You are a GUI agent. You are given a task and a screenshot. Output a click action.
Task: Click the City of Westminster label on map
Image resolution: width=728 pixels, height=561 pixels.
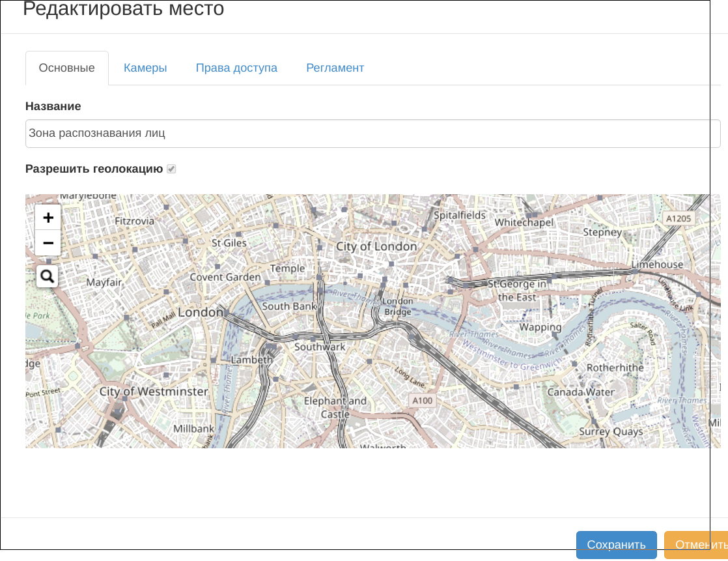[154, 392]
